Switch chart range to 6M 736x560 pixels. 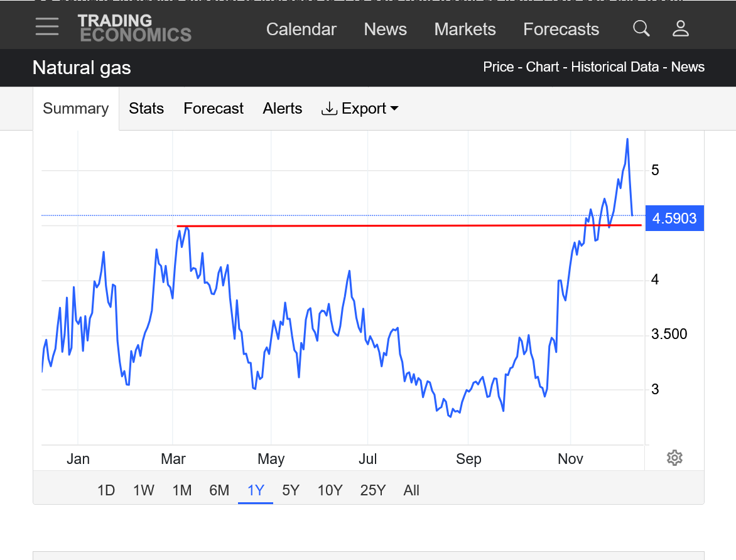(219, 490)
